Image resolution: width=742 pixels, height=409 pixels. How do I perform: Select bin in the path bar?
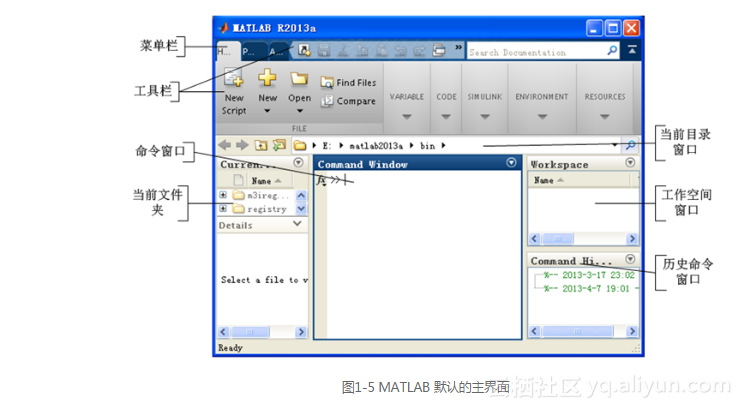(427, 146)
